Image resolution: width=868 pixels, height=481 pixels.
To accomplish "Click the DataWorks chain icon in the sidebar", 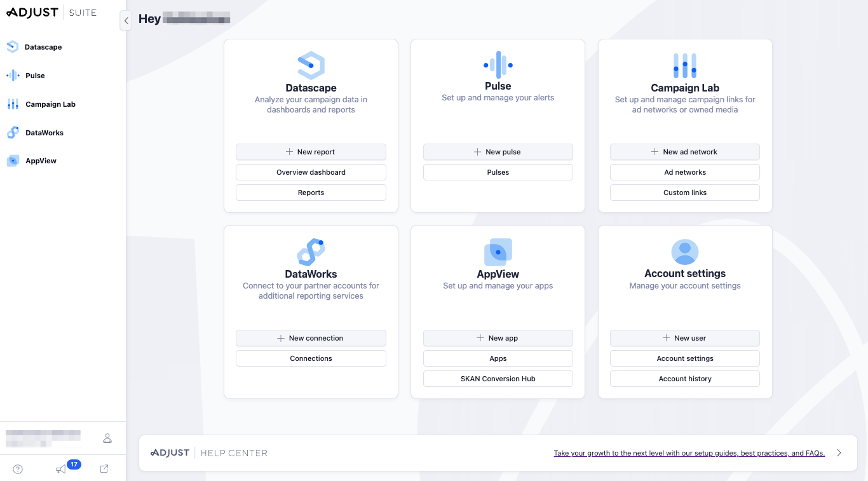I will [x=13, y=132].
